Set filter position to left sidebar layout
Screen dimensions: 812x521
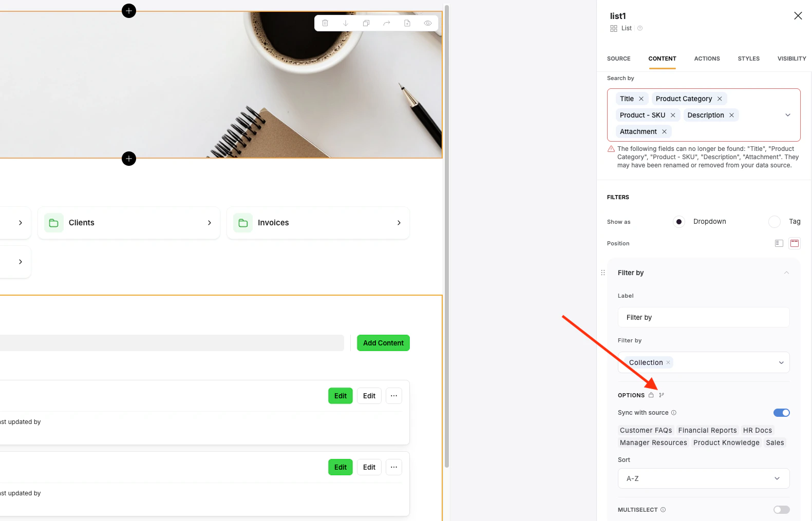click(779, 243)
